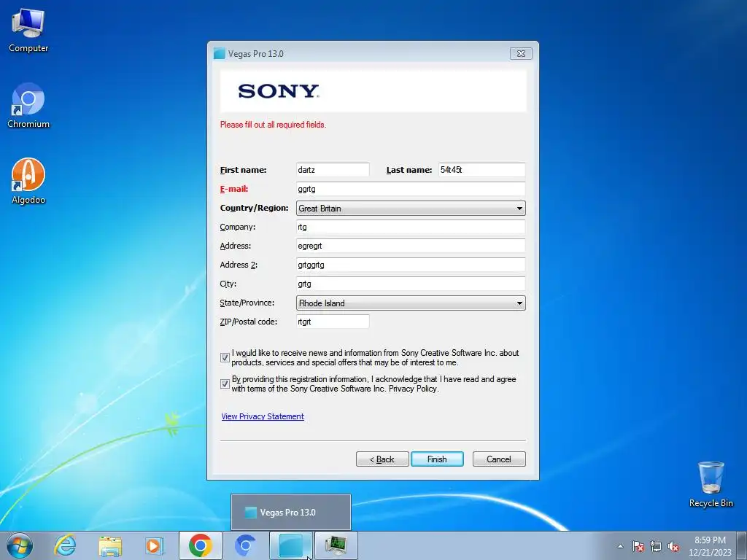Screen dimensions: 747x560
Task: Click the ZIP/Postal code field
Action: 333,322
